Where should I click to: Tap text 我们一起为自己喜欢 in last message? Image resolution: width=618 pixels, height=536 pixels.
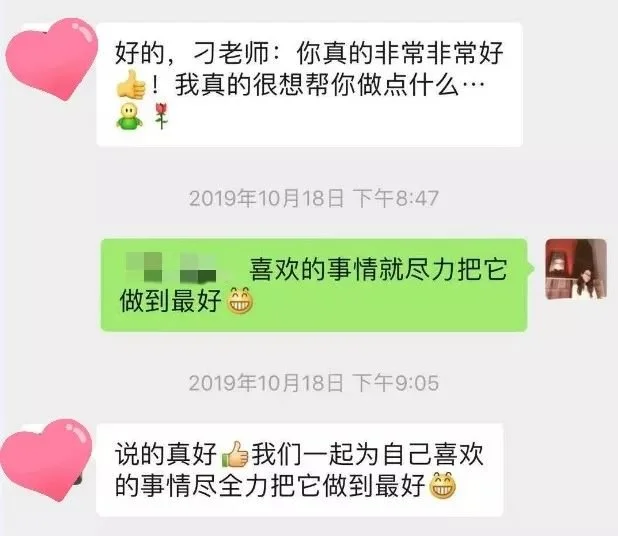click(367, 454)
